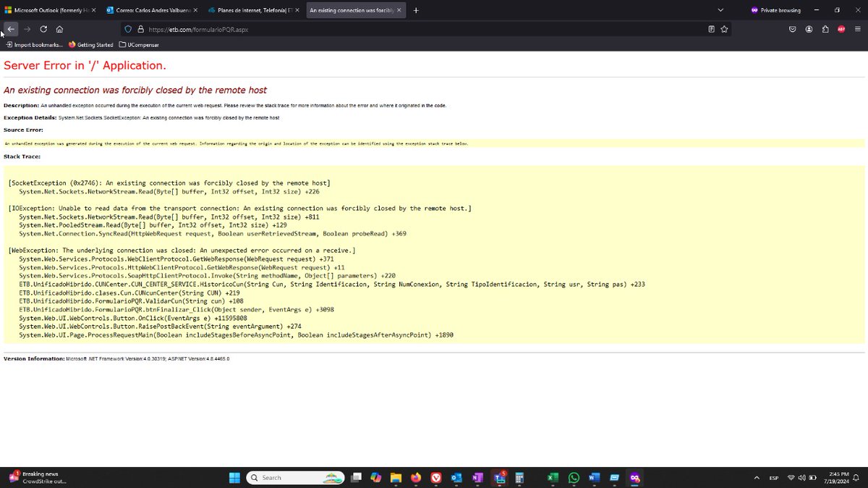Click the '[SocketException (0x2746)' stack trace line

169,183
